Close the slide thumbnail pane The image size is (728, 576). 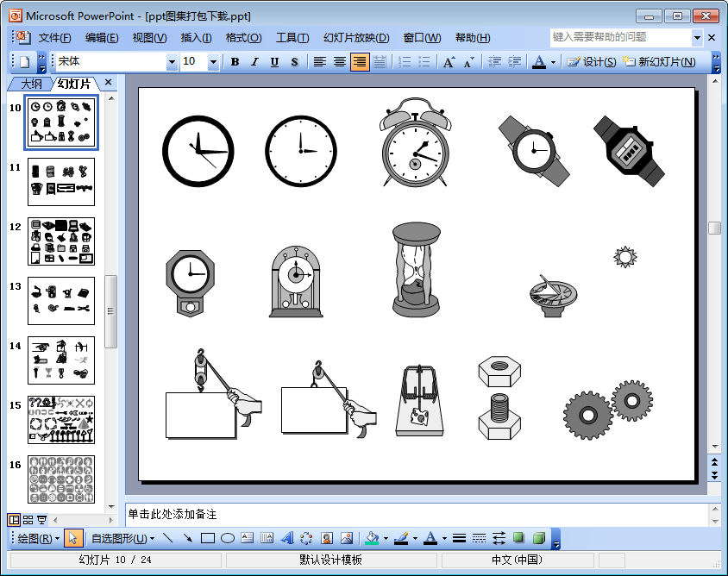click(108, 83)
